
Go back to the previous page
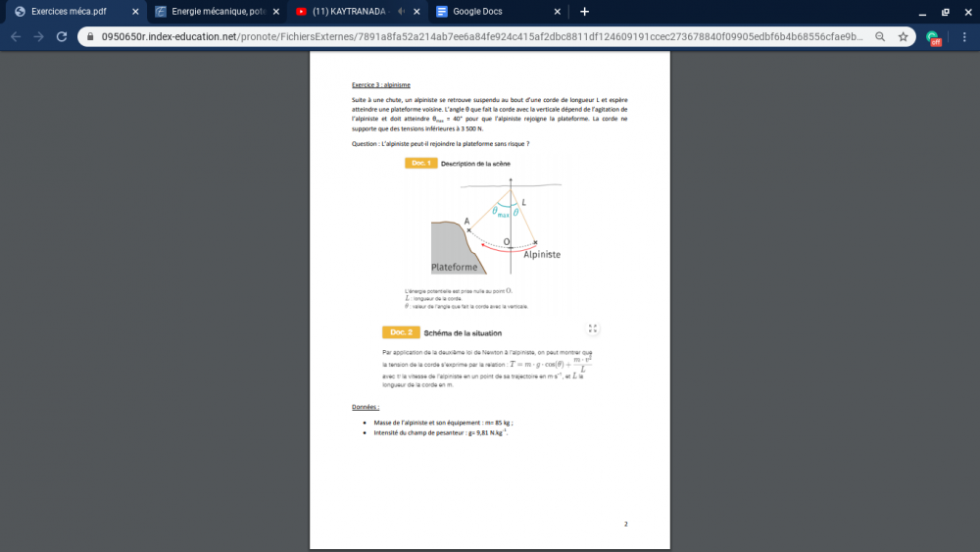[x=16, y=37]
